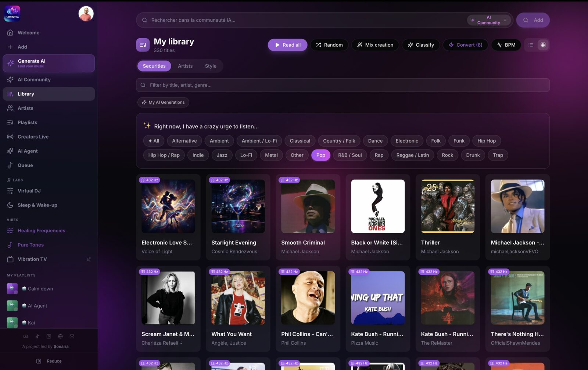The width and height of the screenshot is (588, 370).
Task: Select the All genre chip
Action: [154, 141]
